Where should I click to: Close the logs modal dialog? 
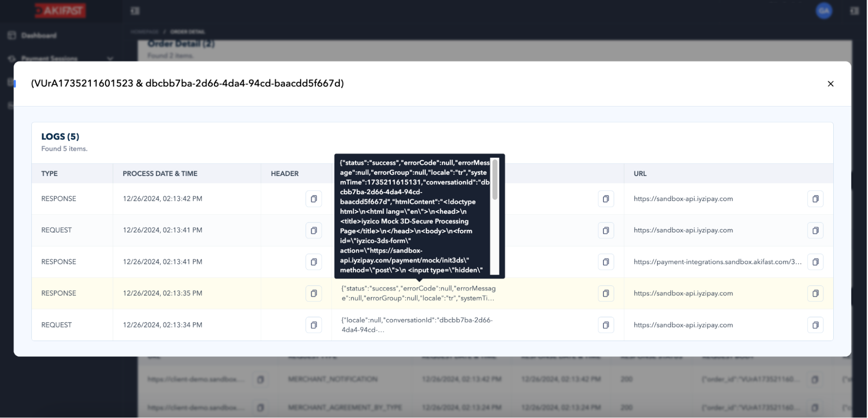pos(830,84)
